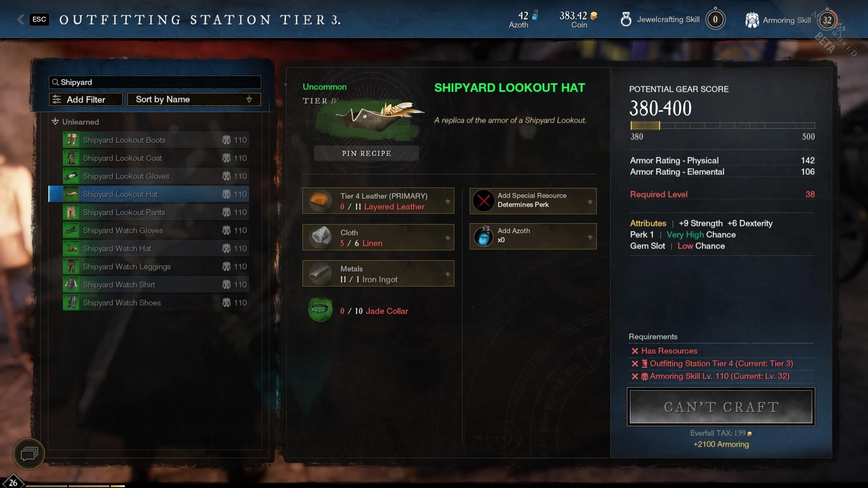Click the Add Filter button
The width and height of the screenshot is (868, 488).
(86, 99)
